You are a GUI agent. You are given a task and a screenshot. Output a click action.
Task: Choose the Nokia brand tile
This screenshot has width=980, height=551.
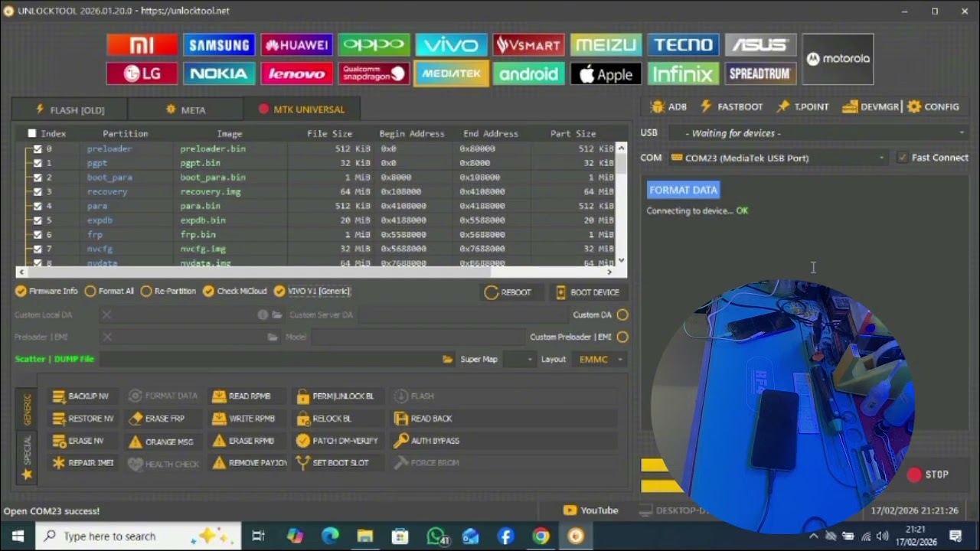coord(220,73)
